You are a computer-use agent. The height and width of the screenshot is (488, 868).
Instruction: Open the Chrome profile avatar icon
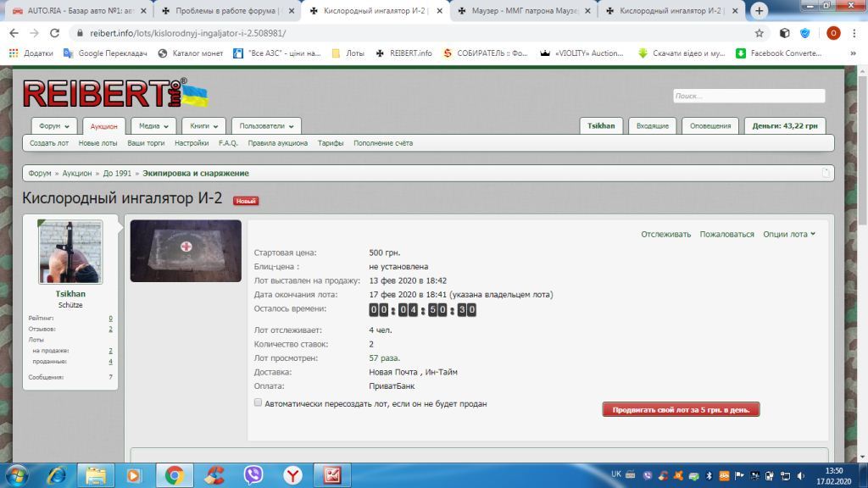click(x=833, y=33)
